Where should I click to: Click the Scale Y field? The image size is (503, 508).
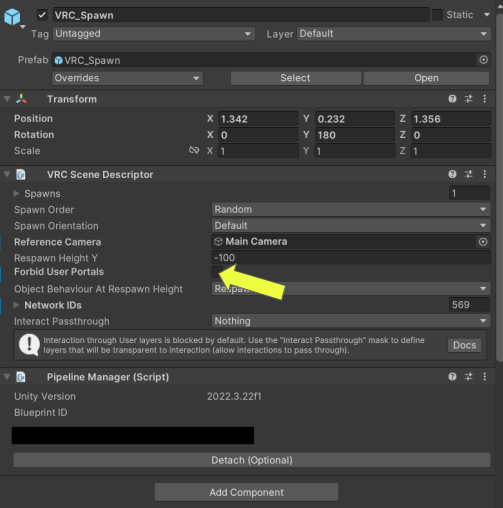355,151
